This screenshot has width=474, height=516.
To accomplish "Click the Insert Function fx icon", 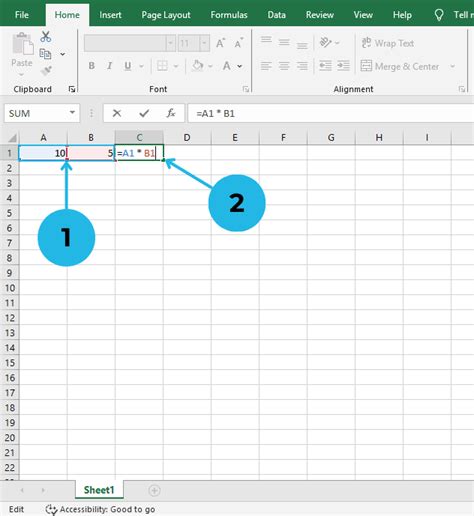I will 171,113.
